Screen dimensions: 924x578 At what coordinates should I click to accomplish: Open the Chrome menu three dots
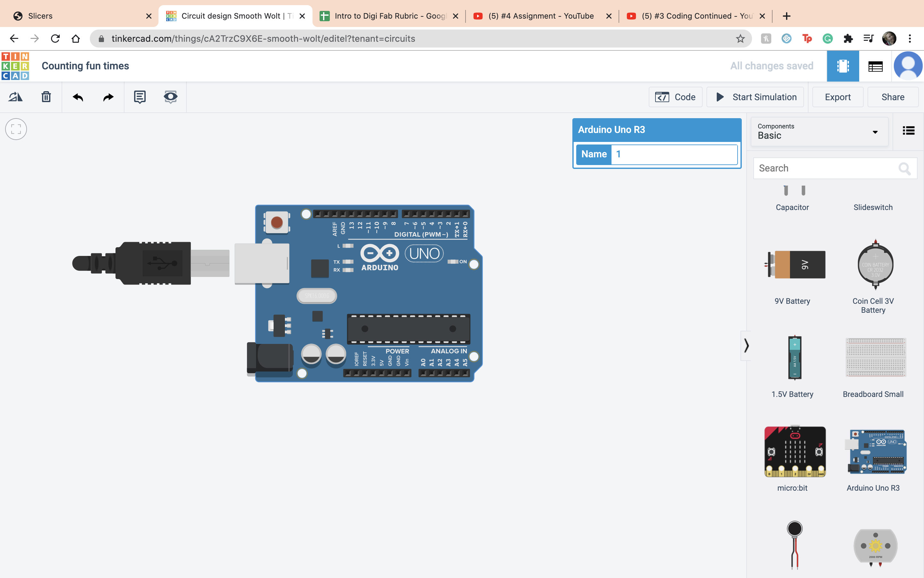tap(910, 39)
